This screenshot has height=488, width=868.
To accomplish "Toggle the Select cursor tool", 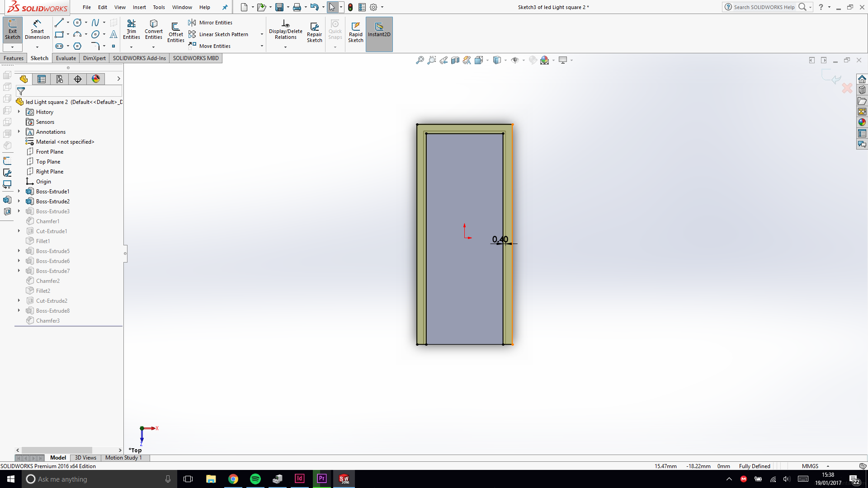I will (x=332, y=7).
